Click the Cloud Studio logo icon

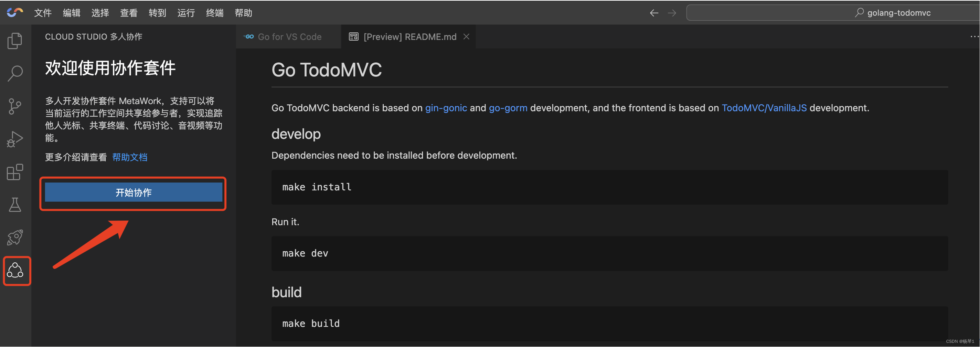coord(15,12)
